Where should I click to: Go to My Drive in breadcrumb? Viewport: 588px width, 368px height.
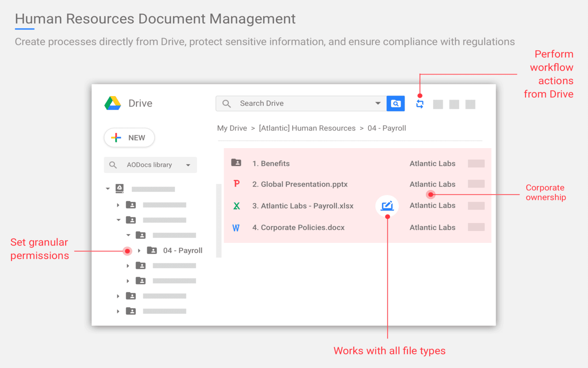click(x=232, y=128)
